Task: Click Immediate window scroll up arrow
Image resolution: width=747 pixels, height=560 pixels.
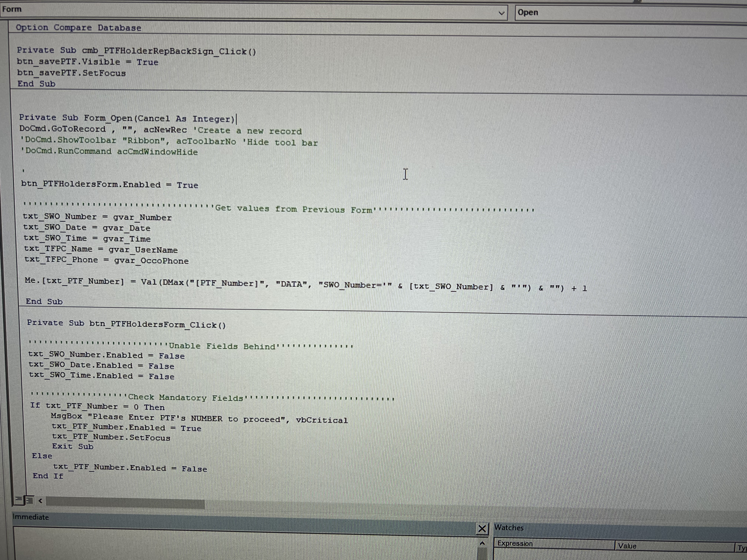Action: point(482,544)
